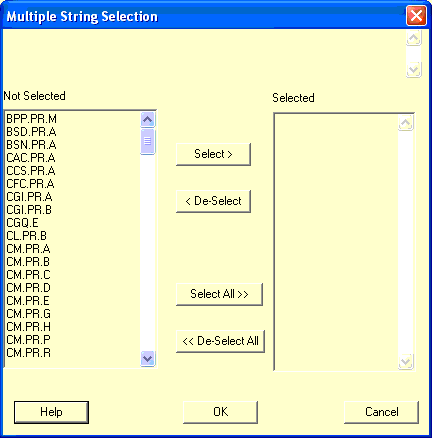This screenshot has height=438, width=432.
Task: Click the top-right panel down arrow
Action: pos(414,70)
